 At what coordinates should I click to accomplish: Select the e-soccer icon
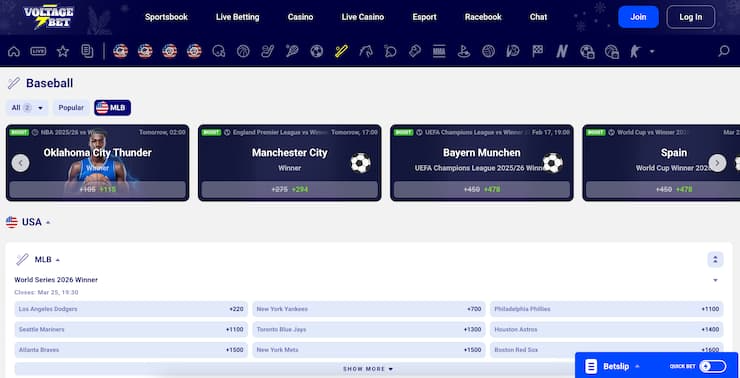click(x=587, y=51)
